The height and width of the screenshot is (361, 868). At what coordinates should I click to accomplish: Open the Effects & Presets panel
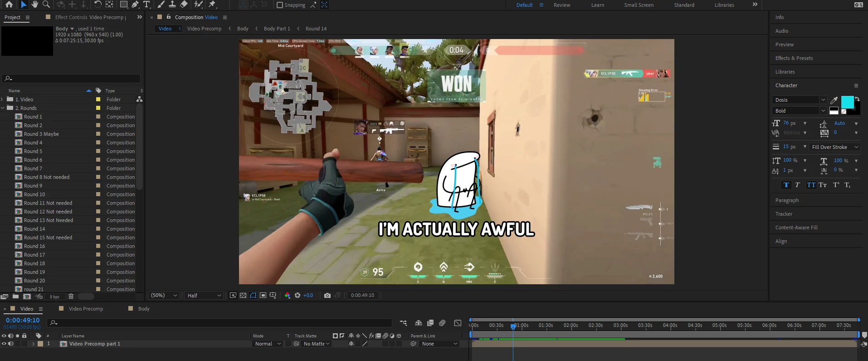coord(794,58)
